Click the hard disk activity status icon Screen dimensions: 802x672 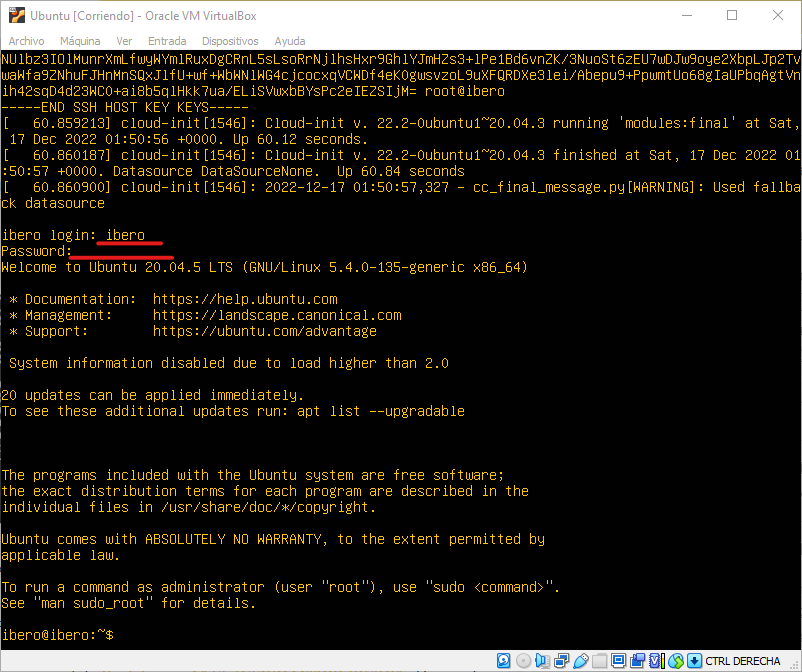tap(503, 661)
